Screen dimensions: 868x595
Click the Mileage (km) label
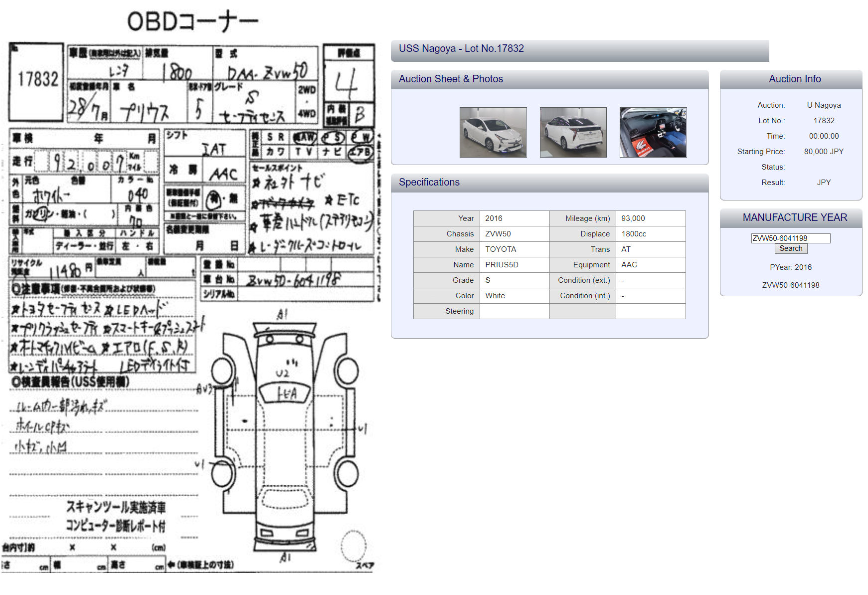pos(588,218)
